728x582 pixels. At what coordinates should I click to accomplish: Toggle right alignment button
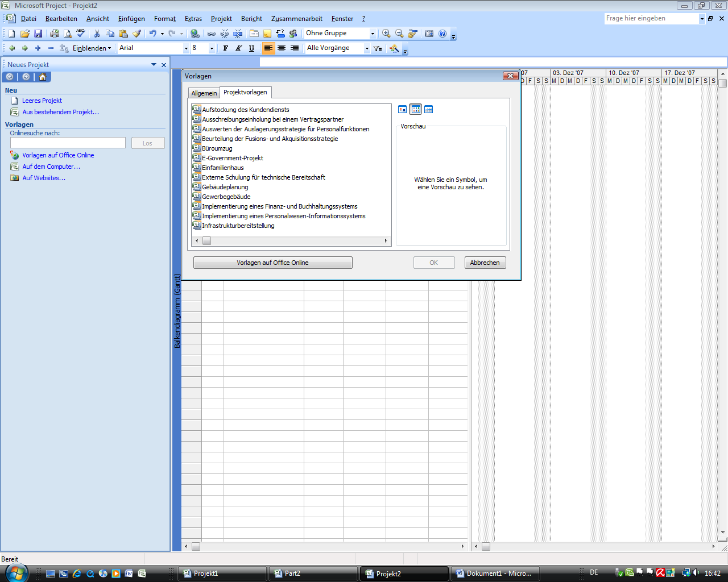pos(295,48)
